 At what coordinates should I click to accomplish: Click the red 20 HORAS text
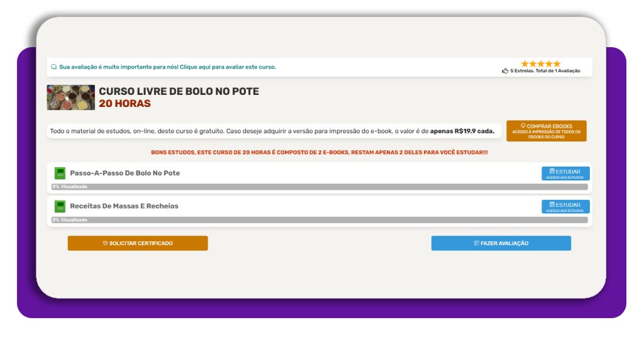pyautogui.click(x=125, y=104)
